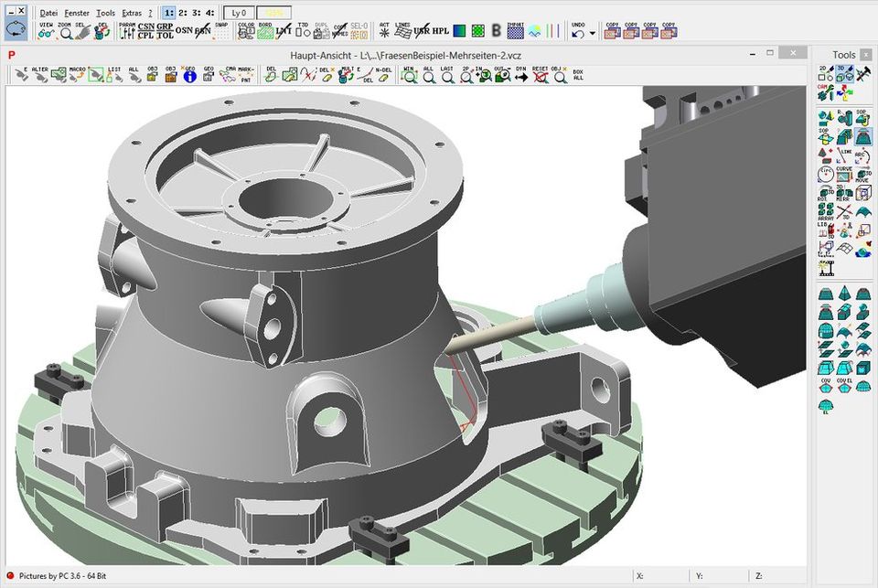Click the zoom RESET icon
This screenshot has height=588, width=878.
pyautogui.click(x=540, y=74)
